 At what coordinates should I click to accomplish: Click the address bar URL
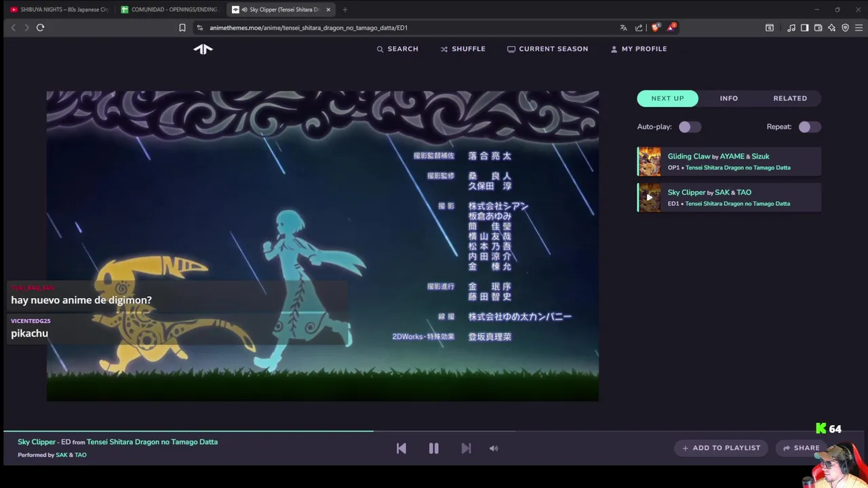(x=309, y=28)
